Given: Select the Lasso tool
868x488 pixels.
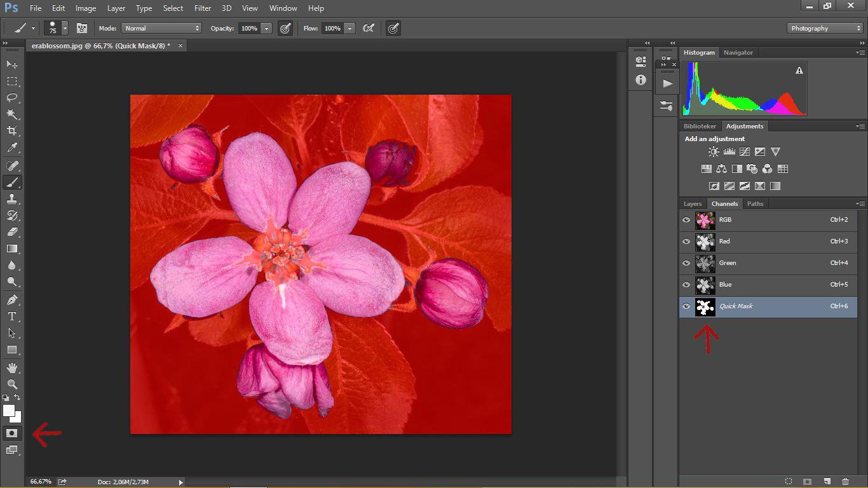Looking at the screenshot, I should tap(12, 98).
